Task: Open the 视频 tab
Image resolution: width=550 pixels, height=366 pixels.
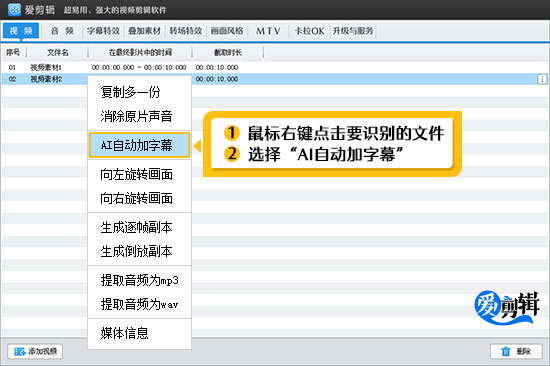Action: 21,31
